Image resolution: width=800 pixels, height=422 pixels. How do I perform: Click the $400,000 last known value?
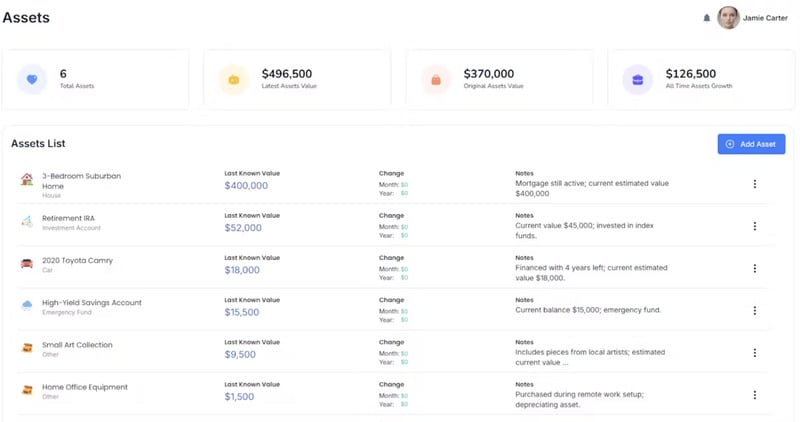click(x=246, y=186)
